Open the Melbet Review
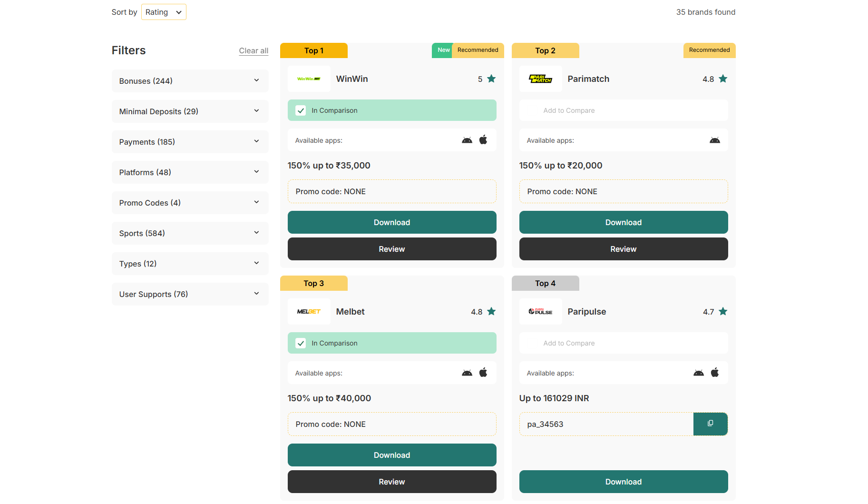868x504 pixels. pos(392,482)
